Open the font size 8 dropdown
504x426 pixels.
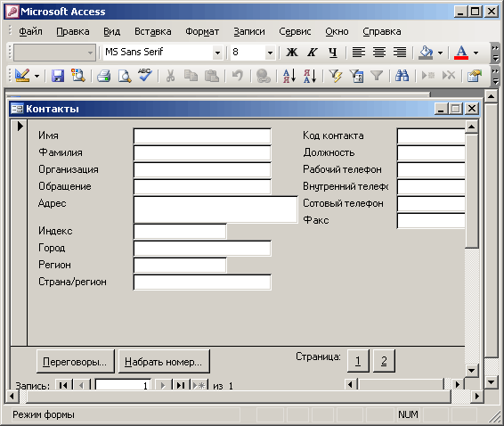[271, 53]
